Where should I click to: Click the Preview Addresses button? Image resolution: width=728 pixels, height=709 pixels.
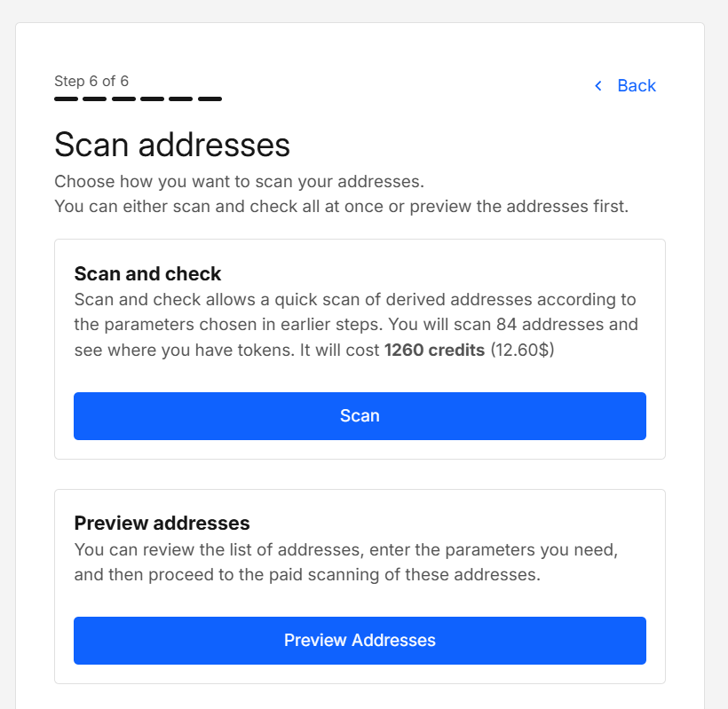pos(360,640)
